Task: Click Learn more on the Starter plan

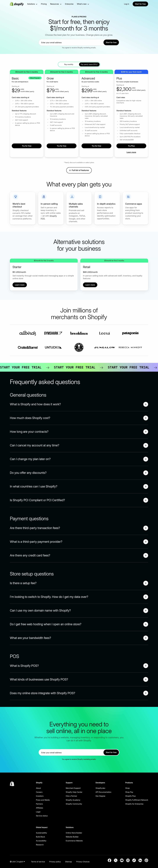Action: tap(20, 285)
